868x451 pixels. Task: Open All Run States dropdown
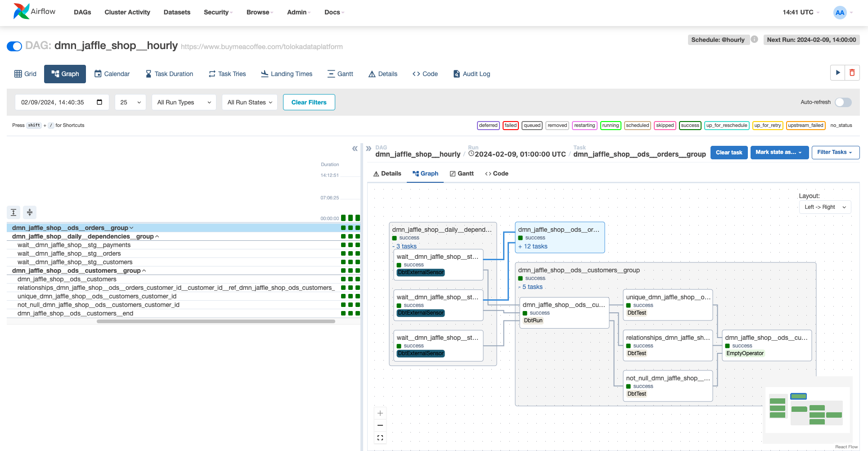250,102
